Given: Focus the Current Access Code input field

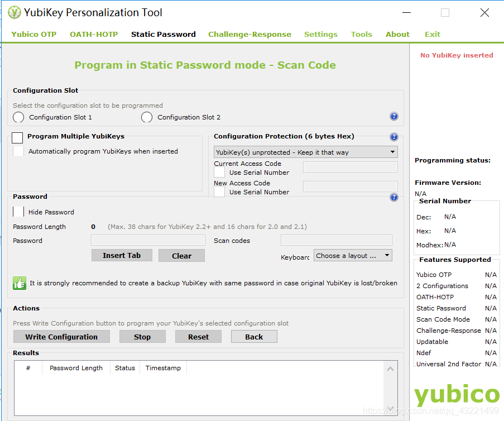Looking at the screenshot, I should tap(351, 167).
